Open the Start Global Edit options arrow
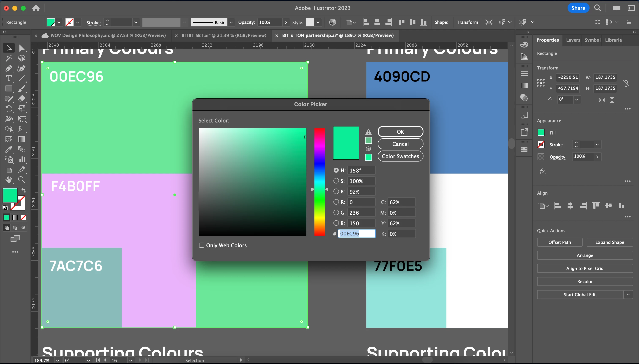This screenshot has height=364, width=639. (628, 295)
